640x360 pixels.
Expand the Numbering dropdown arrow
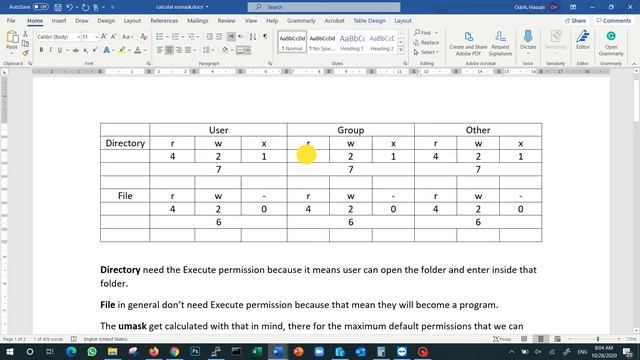tap(183, 37)
